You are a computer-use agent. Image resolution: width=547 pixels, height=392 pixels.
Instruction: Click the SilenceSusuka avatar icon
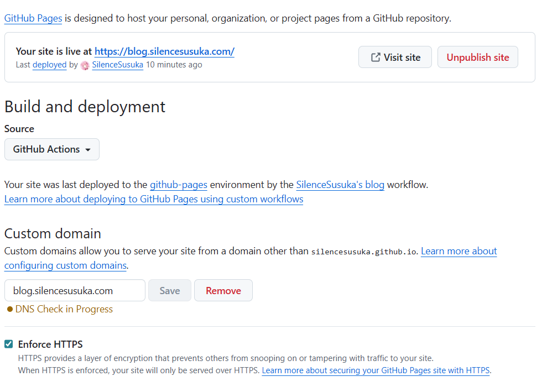pyautogui.click(x=85, y=65)
